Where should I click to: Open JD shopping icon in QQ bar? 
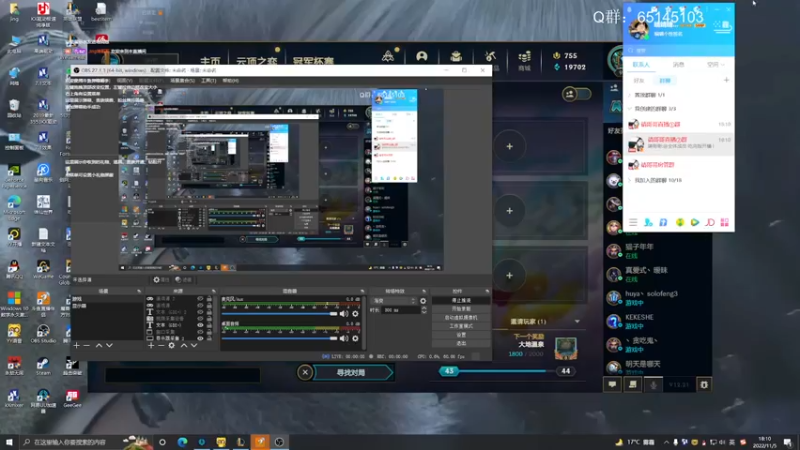[x=710, y=222]
